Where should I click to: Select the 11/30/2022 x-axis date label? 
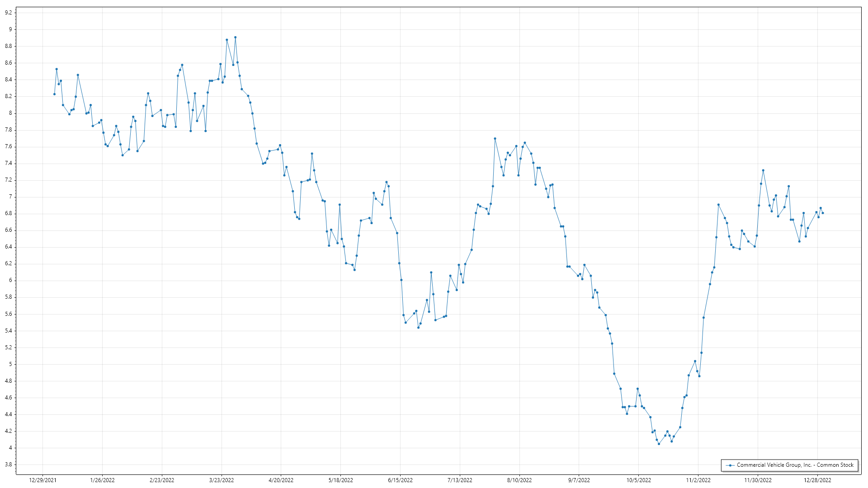(758, 480)
